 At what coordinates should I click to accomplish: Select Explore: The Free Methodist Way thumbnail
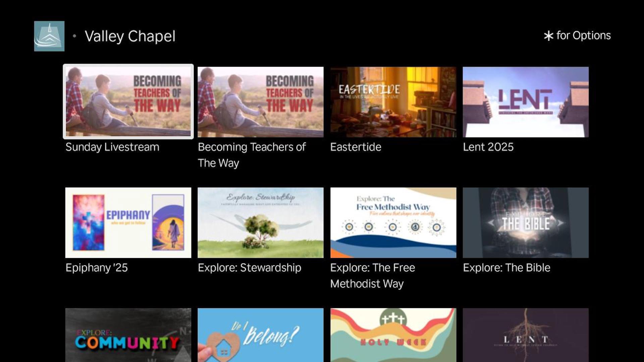click(393, 223)
